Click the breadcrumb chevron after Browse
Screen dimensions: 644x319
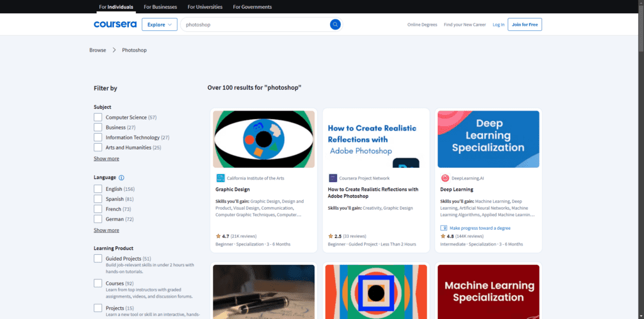[x=114, y=50]
